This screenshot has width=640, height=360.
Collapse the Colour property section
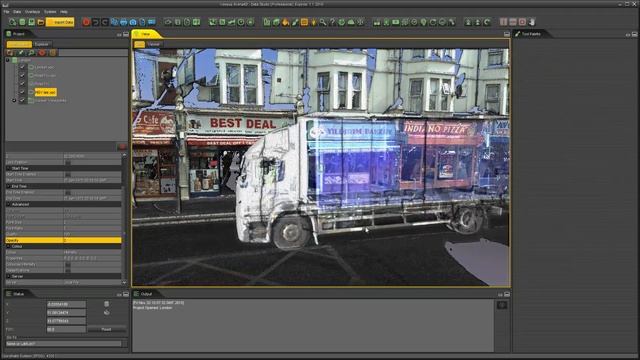(9, 247)
